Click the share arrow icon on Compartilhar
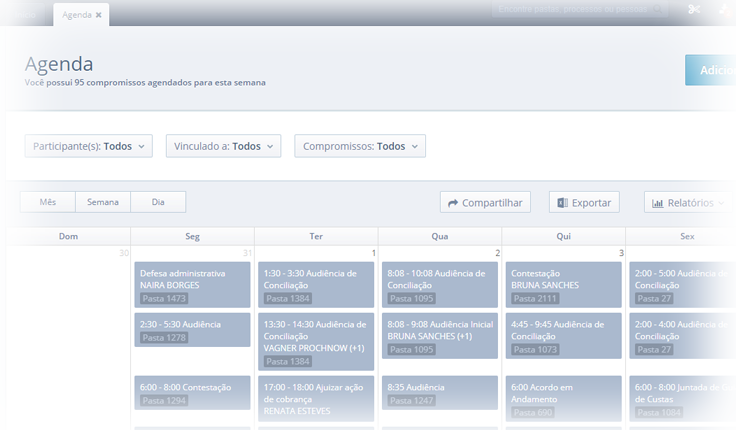The height and width of the screenshot is (430, 736). click(453, 203)
